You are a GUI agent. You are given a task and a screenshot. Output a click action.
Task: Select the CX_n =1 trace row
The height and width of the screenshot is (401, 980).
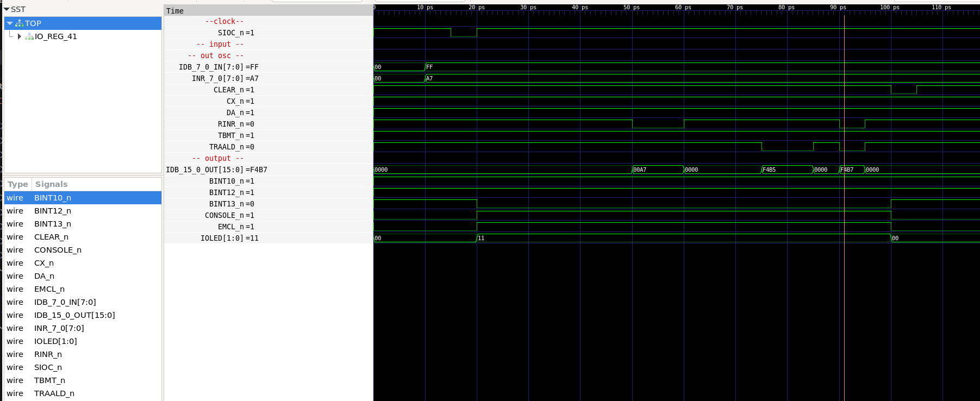(x=269, y=101)
